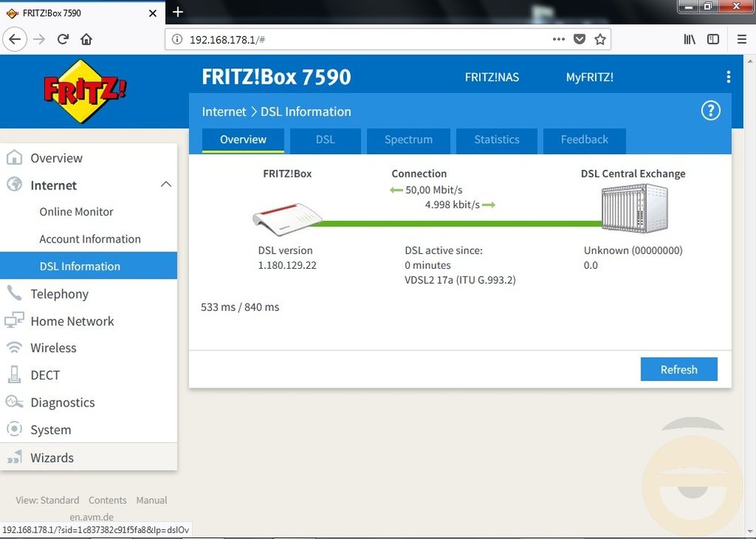This screenshot has height=539, width=756.
Task: Click the Refresh button
Action: click(x=679, y=369)
